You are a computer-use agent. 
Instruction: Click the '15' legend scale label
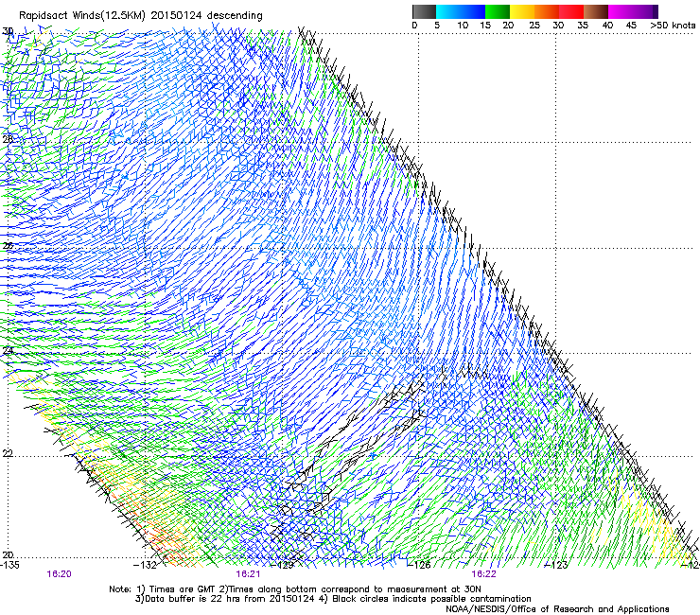(x=485, y=26)
